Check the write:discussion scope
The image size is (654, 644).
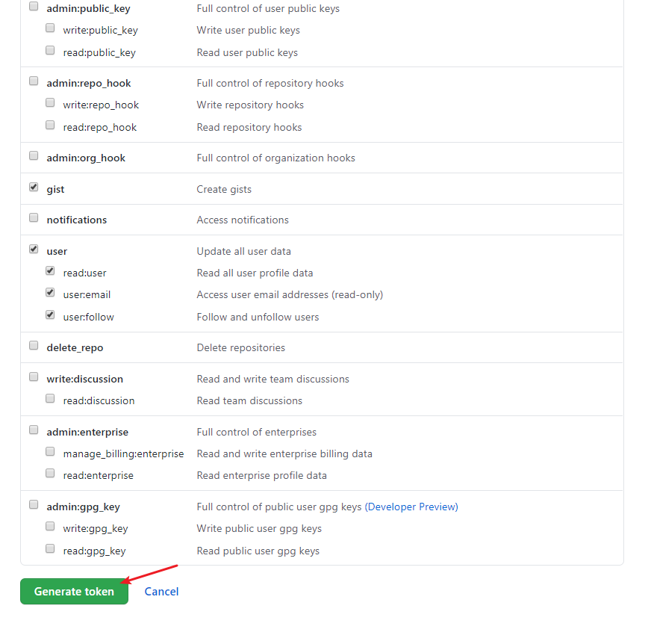[33, 377]
